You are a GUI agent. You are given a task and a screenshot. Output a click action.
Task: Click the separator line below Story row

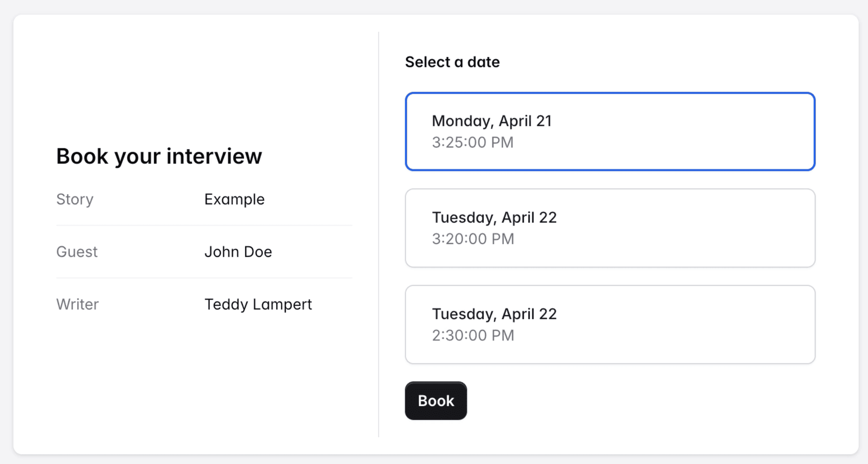pyautogui.click(x=204, y=225)
